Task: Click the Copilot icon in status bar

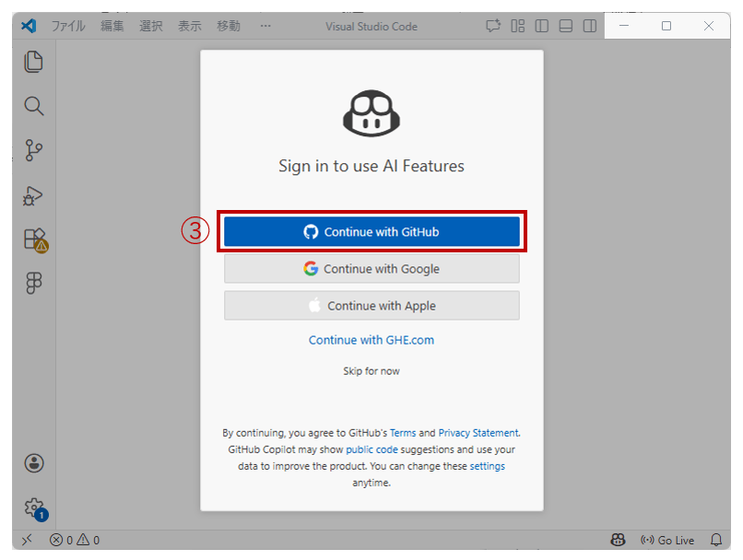Action: pos(618,541)
